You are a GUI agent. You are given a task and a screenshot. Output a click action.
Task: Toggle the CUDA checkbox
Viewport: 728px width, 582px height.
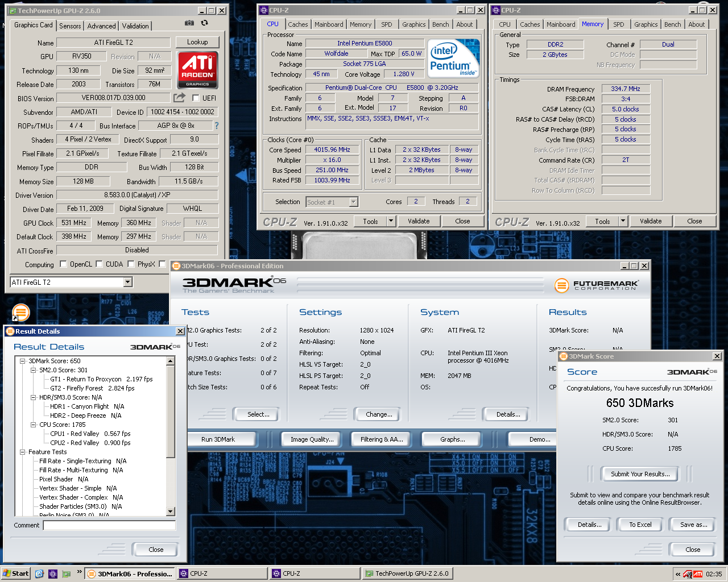coord(99,264)
